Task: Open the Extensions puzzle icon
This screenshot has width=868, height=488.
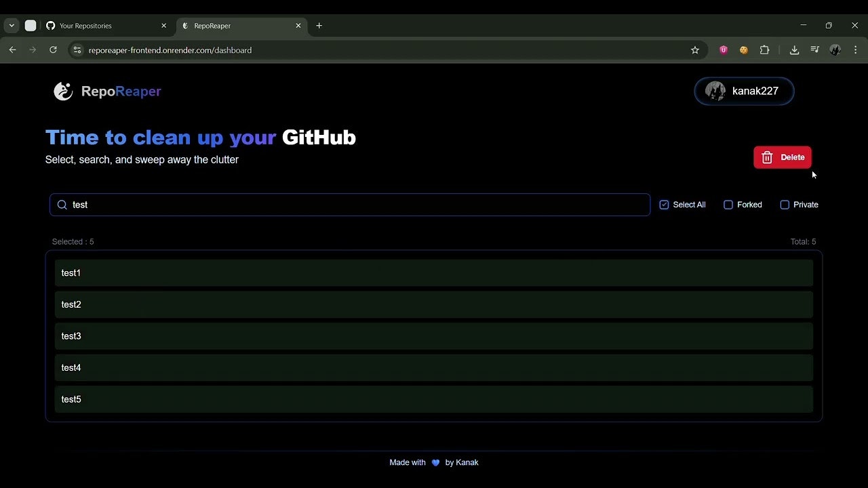Action: (764, 50)
